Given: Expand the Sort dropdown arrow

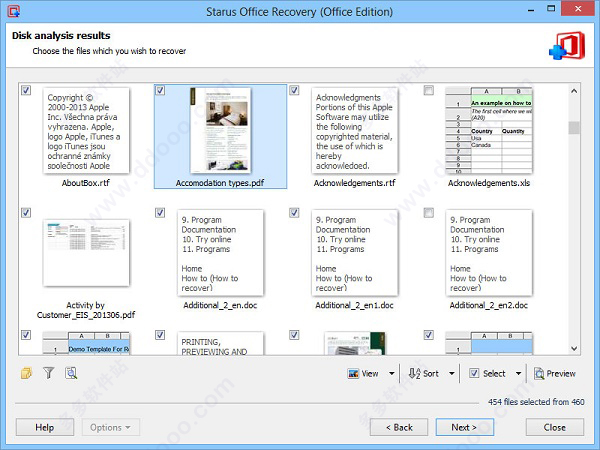Looking at the screenshot, I should click(452, 373).
